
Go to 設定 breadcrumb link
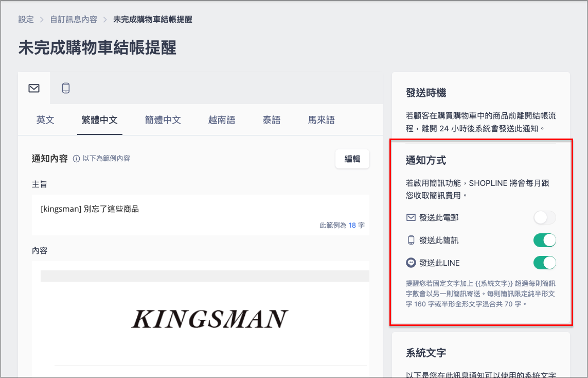(26, 20)
